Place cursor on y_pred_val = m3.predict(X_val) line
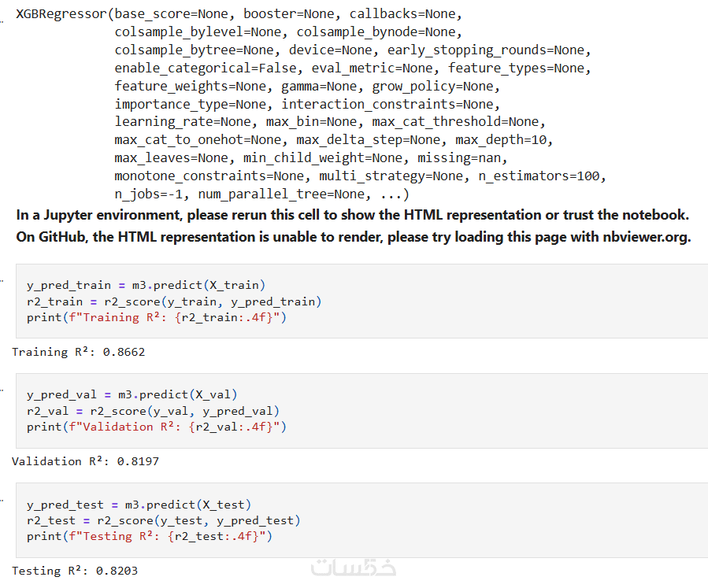This screenshot has height=588, width=708. 132,394
